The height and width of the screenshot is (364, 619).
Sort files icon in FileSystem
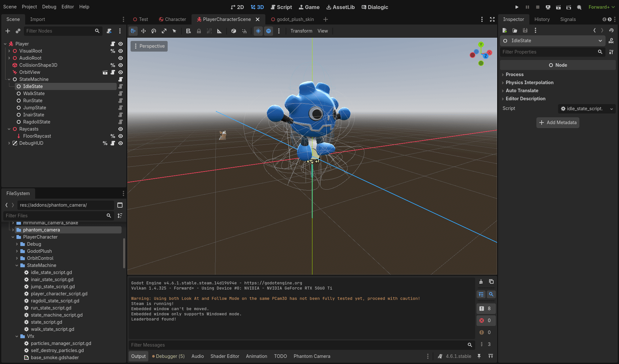(120, 216)
